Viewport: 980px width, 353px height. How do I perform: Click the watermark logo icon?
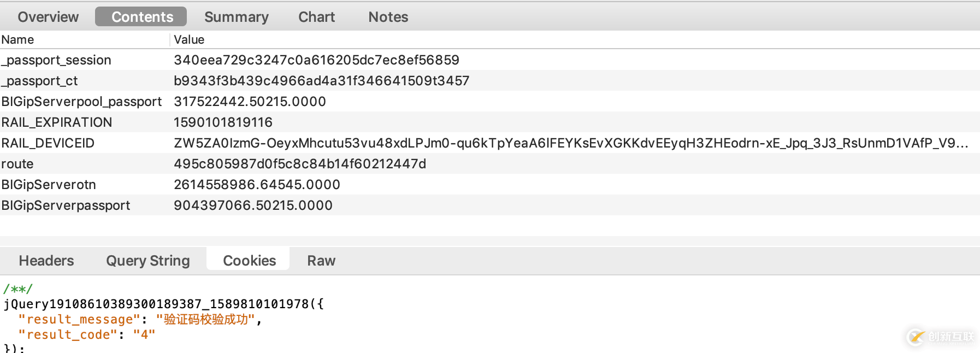coord(916,337)
